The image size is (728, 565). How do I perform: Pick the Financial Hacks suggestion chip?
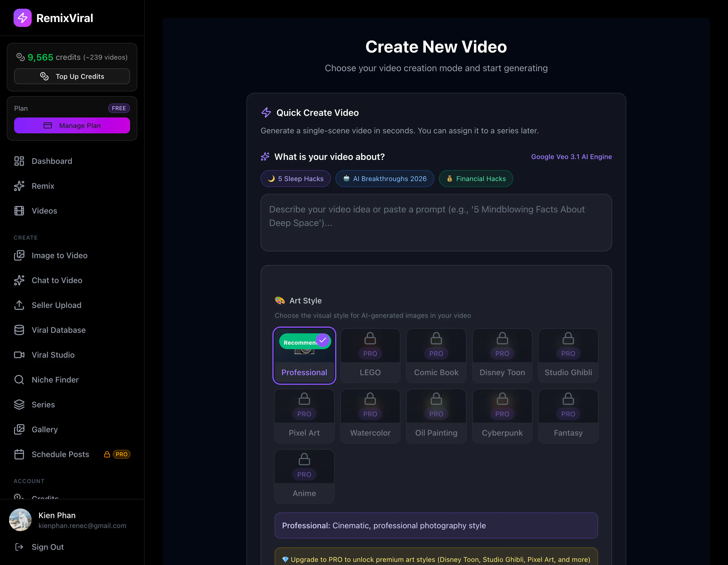pos(476,179)
